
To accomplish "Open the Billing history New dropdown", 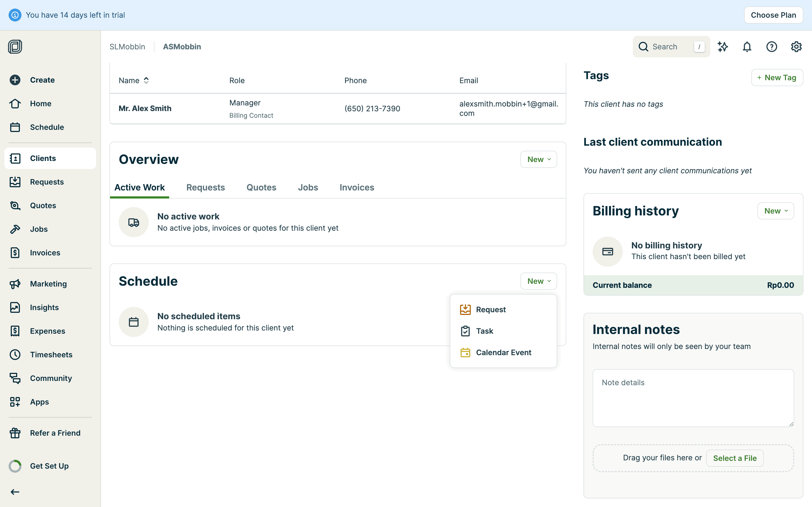I will point(775,211).
